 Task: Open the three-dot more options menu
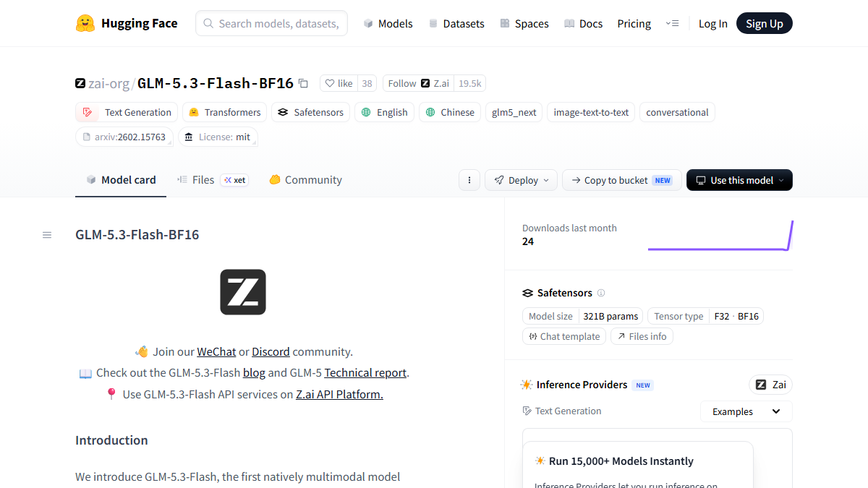tap(469, 180)
